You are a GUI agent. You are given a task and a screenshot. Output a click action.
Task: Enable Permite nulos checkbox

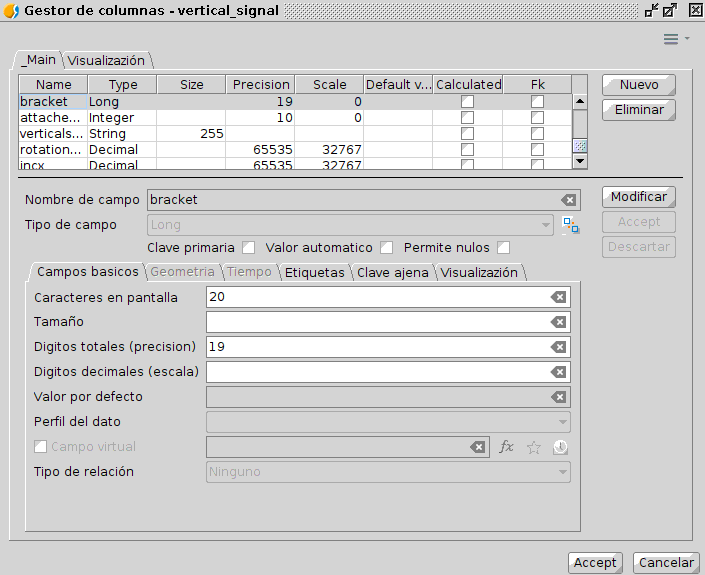click(504, 248)
